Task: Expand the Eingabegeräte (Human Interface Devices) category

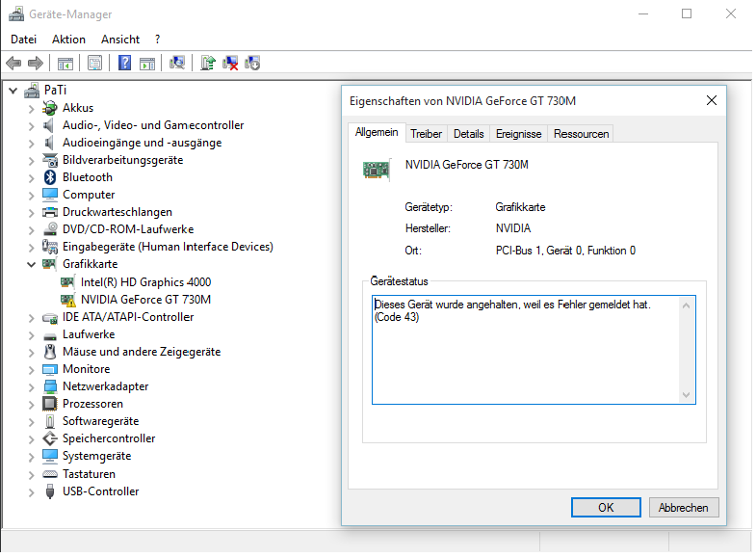Action: coord(32,248)
